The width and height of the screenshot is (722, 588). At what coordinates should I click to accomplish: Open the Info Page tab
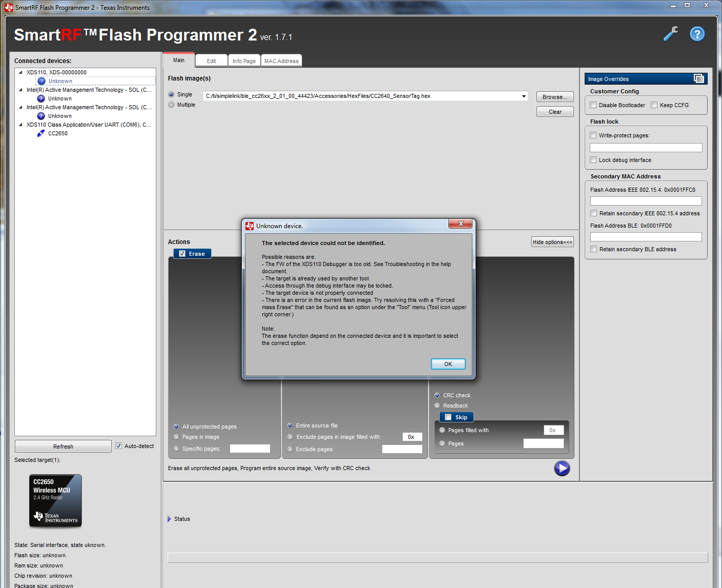(244, 61)
